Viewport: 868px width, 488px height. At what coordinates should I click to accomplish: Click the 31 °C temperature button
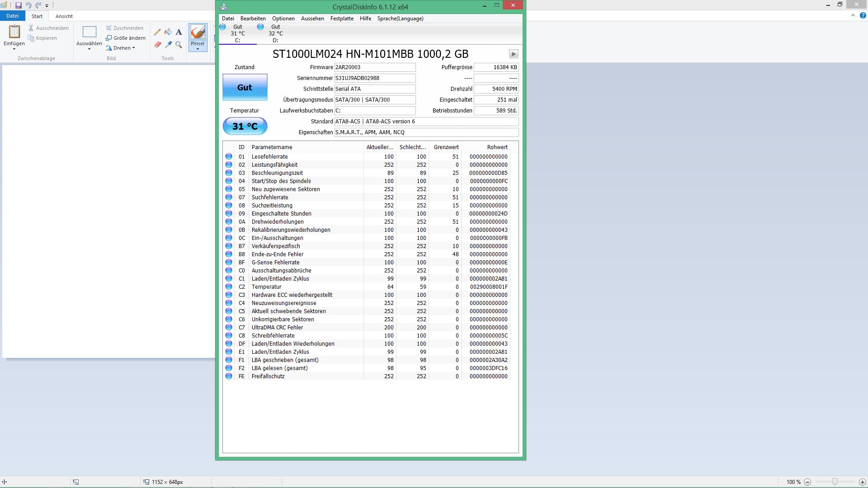pos(245,127)
